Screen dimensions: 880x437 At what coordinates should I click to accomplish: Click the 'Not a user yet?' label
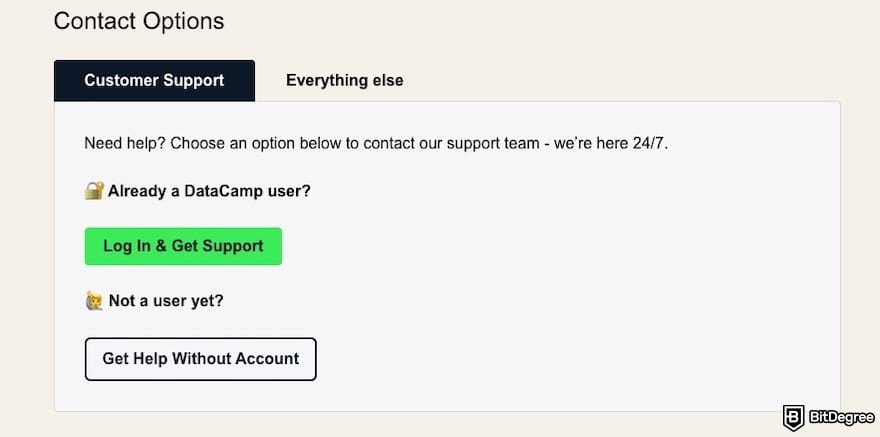[x=166, y=301]
